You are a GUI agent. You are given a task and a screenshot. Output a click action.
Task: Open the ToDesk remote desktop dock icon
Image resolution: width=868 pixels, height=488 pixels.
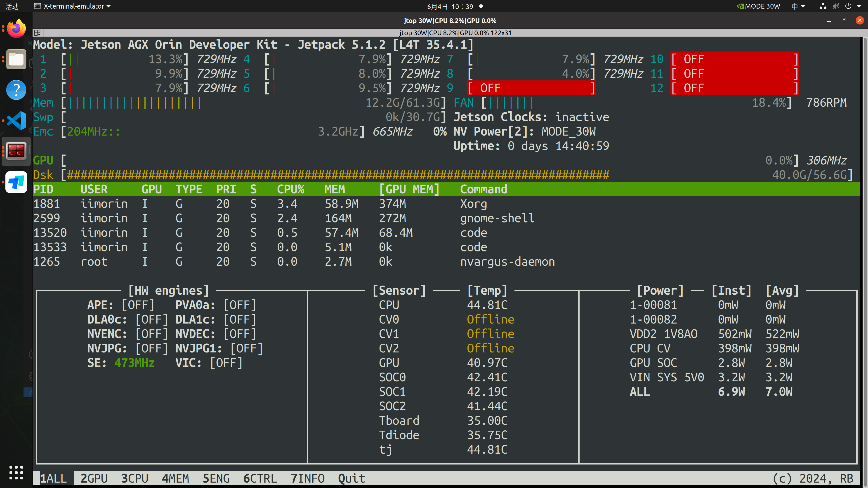pyautogui.click(x=16, y=182)
